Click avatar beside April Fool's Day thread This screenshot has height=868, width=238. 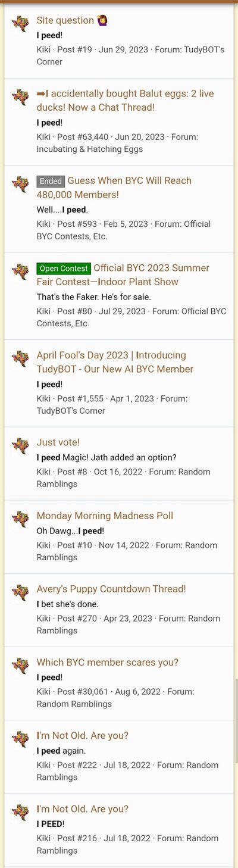[x=20, y=359]
